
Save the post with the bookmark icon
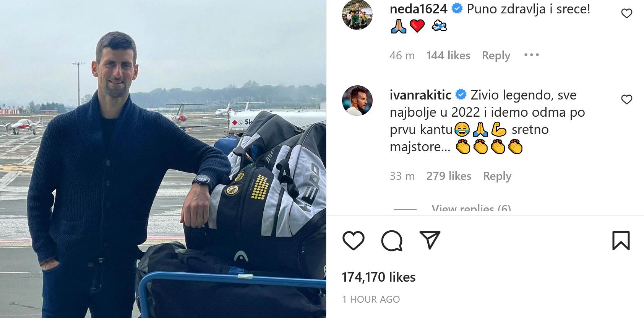pyautogui.click(x=621, y=241)
